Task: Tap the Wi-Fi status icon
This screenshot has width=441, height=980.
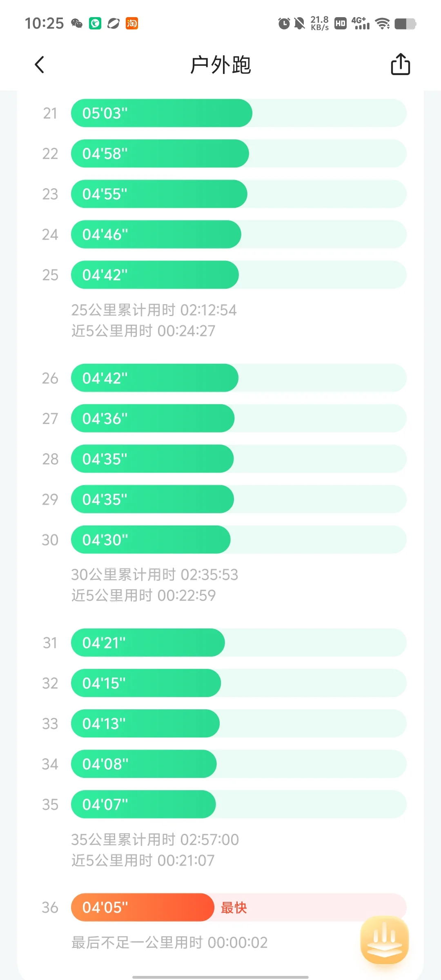Action: coord(382,24)
